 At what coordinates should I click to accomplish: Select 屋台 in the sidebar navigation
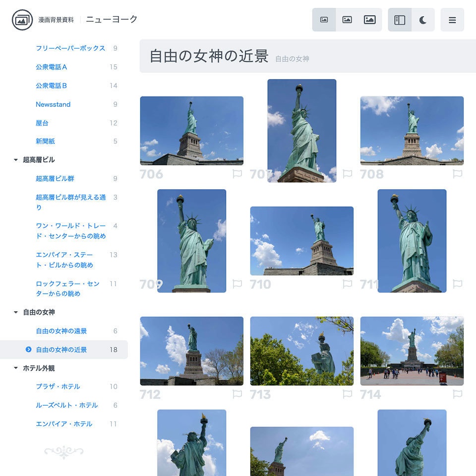42,122
